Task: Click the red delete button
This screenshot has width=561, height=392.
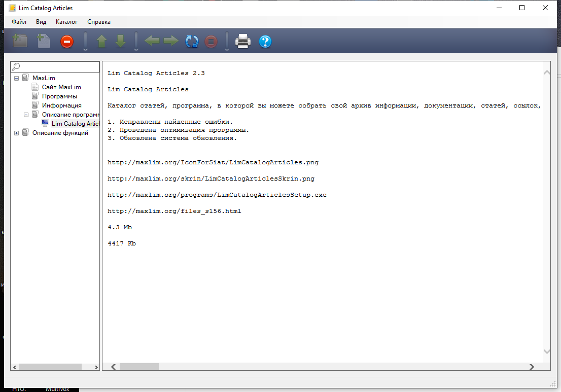Action: [x=67, y=42]
